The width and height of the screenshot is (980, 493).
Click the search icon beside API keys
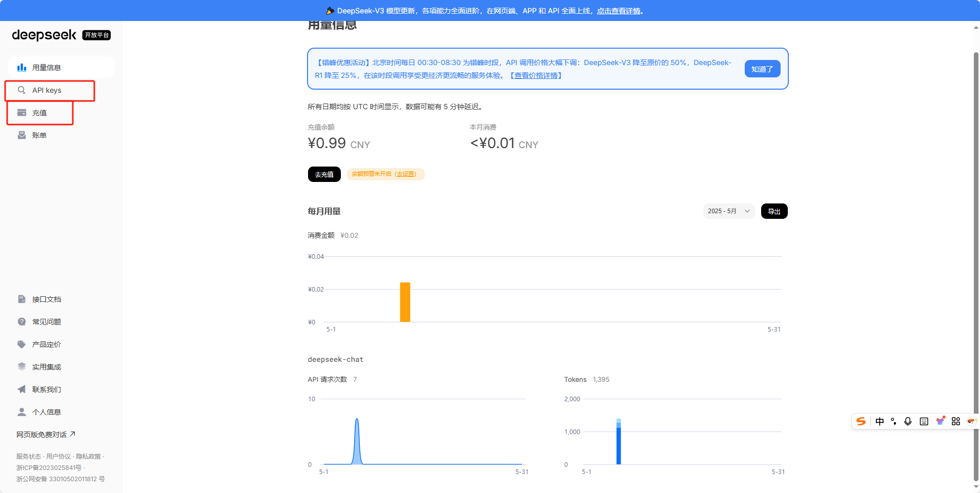click(x=22, y=90)
